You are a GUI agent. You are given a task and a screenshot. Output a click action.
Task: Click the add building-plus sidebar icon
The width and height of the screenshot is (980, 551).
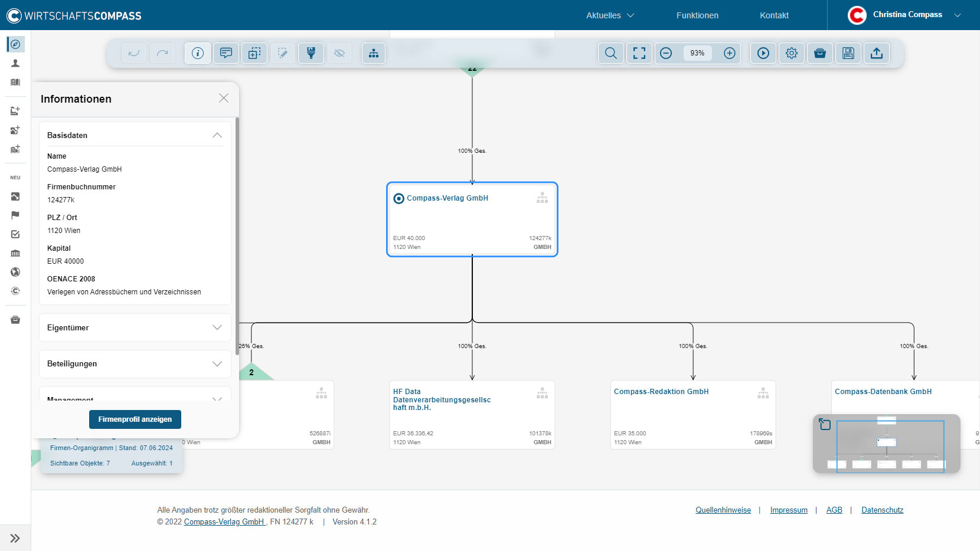(15, 149)
